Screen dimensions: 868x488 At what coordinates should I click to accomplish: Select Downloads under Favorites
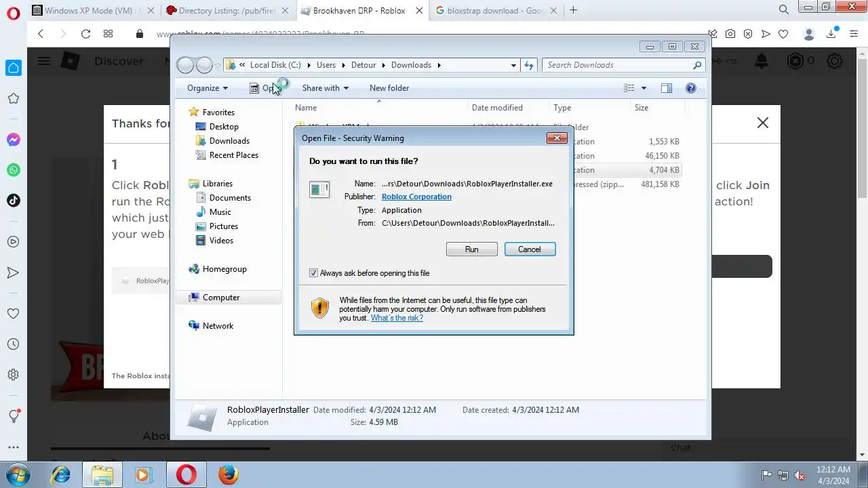point(229,141)
